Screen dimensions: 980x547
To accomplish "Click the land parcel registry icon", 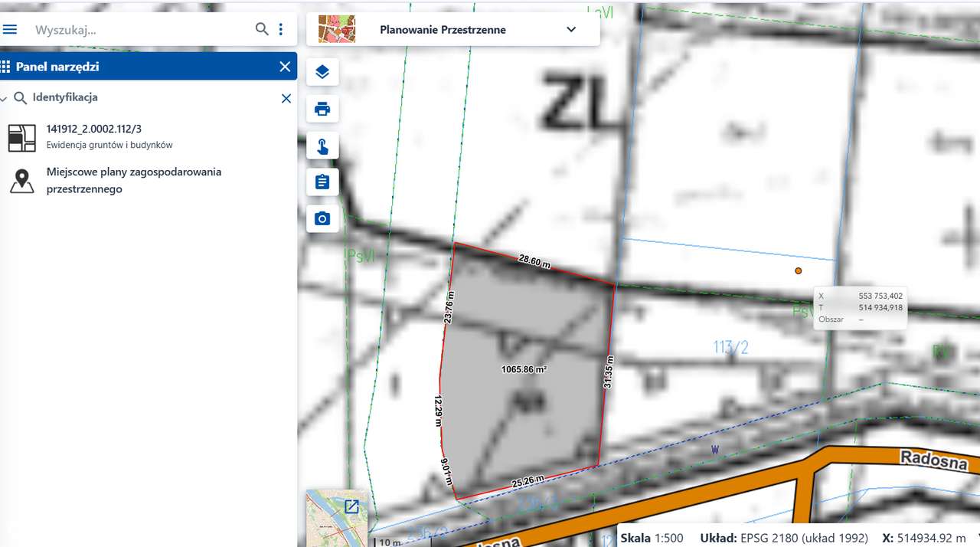I will (x=22, y=137).
